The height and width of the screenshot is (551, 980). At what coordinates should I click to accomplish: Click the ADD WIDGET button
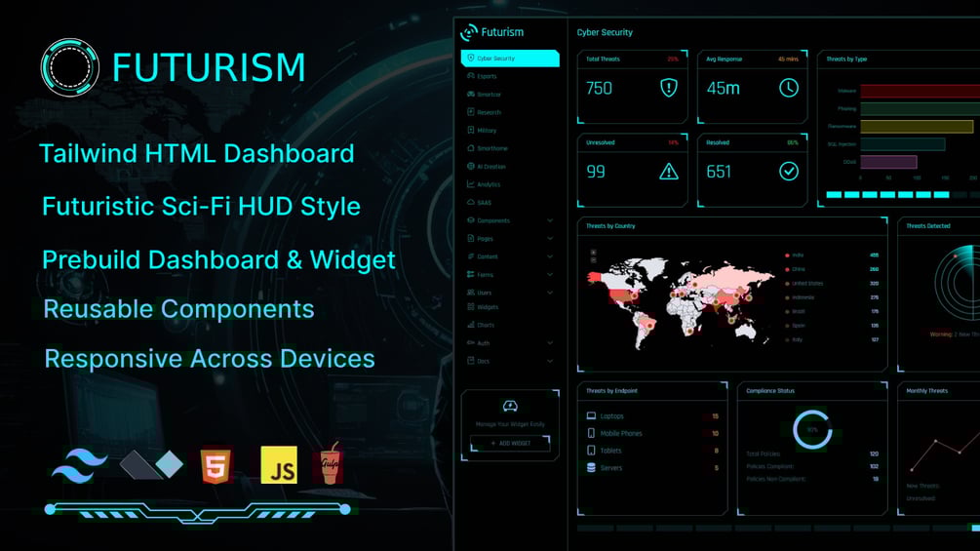[x=510, y=443]
